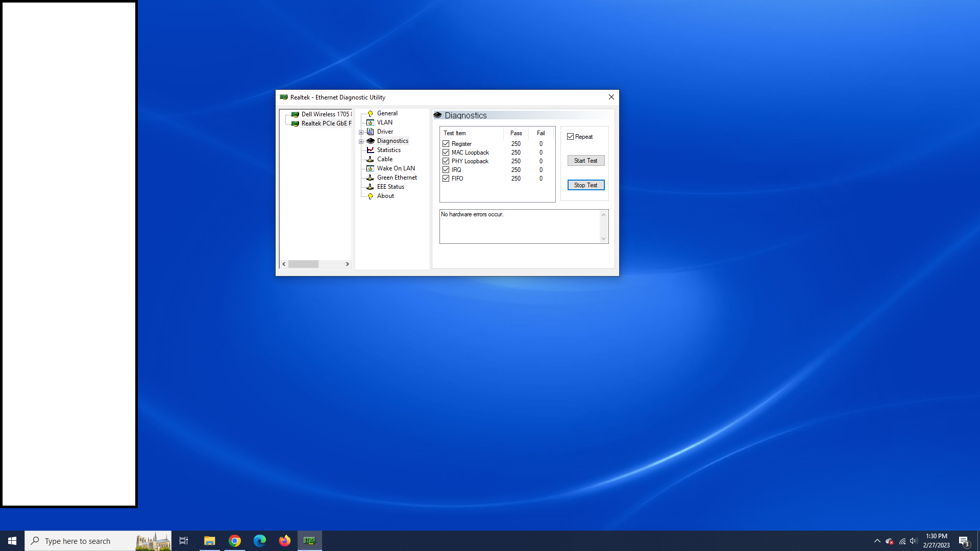Select General in the navigation tree
Screen dimensions: 980x551
(387, 113)
